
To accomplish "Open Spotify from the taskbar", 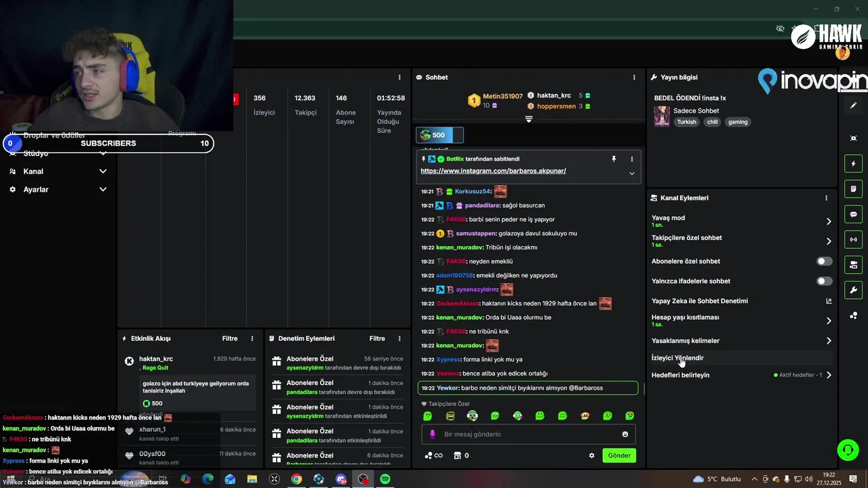I will click(385, 479).
